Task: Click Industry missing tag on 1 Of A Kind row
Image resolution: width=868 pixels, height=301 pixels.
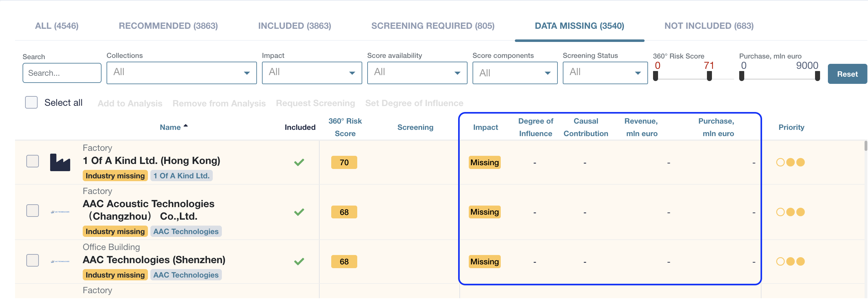Action: click(x=115, y=176)
